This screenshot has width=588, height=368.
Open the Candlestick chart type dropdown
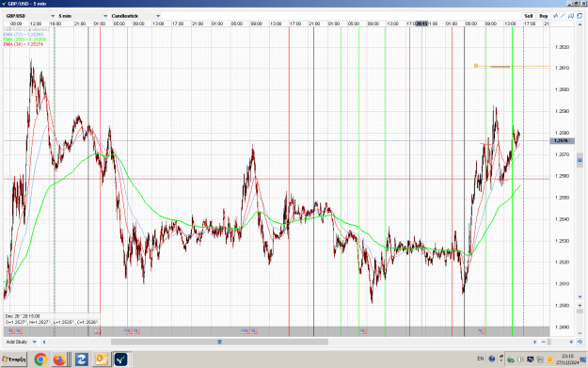click(x=135, y=16)
